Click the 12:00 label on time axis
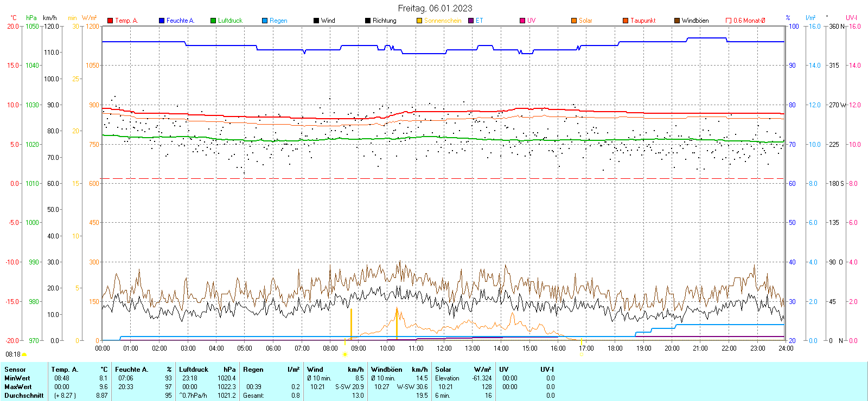The width and height of the screenshot is (868, 401). click(x=444, y=348)
